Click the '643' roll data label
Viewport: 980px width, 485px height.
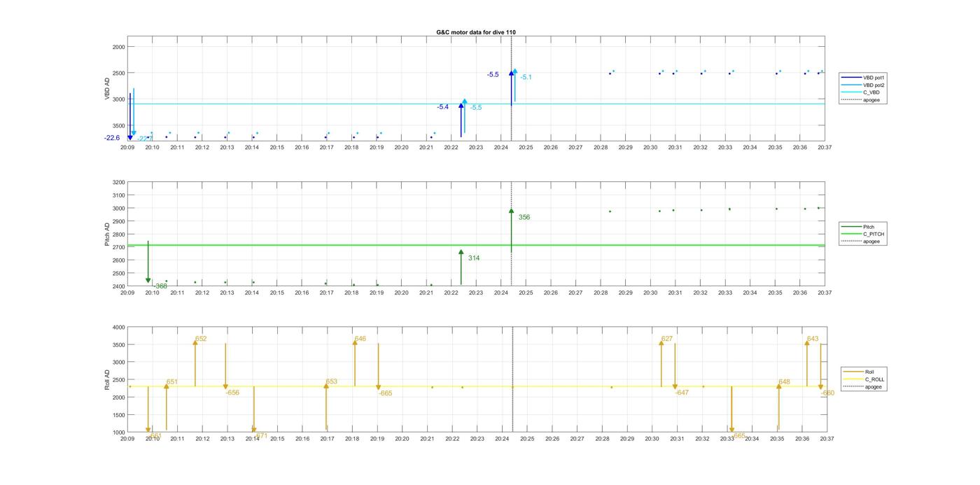(813, 339)
